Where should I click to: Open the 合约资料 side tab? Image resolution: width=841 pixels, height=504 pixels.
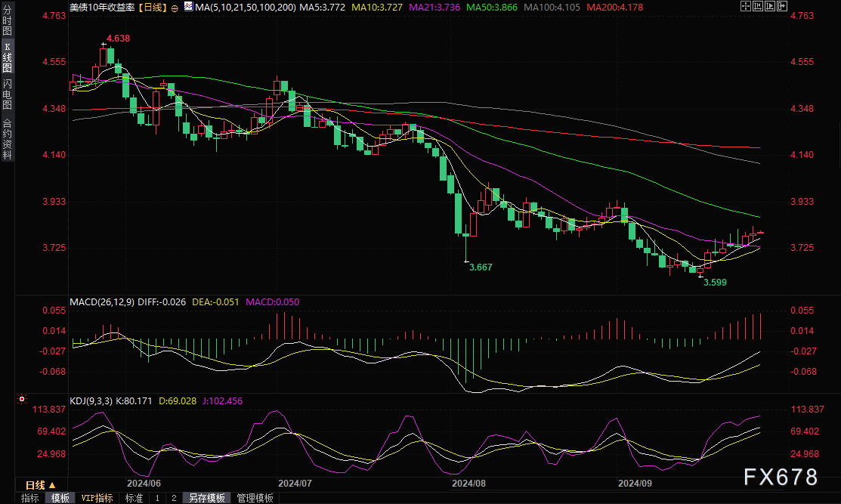point(8,138)
